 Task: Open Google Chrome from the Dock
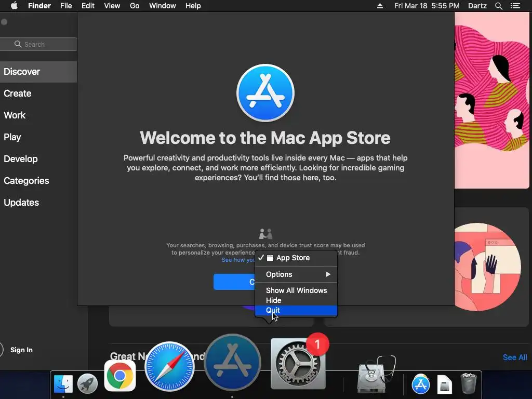point(120,376)
